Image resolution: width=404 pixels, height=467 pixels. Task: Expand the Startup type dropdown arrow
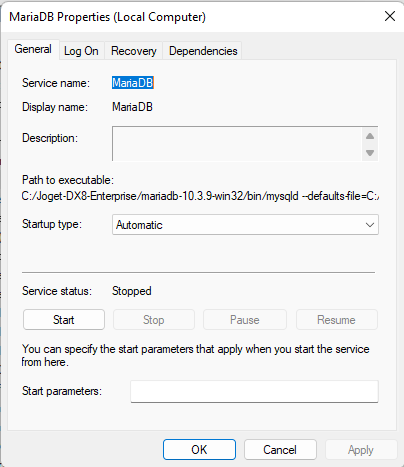point(370,225)
